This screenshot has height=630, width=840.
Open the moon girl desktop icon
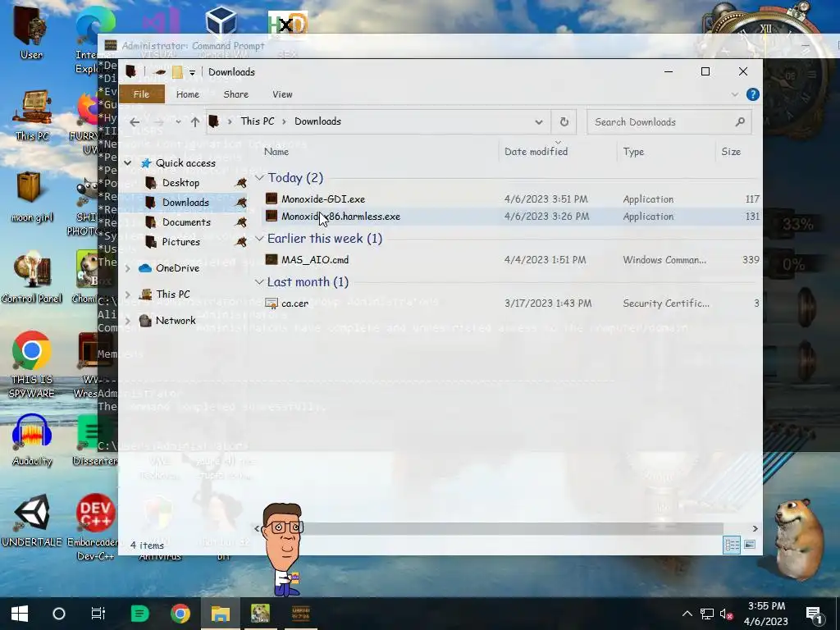point(31,195)
